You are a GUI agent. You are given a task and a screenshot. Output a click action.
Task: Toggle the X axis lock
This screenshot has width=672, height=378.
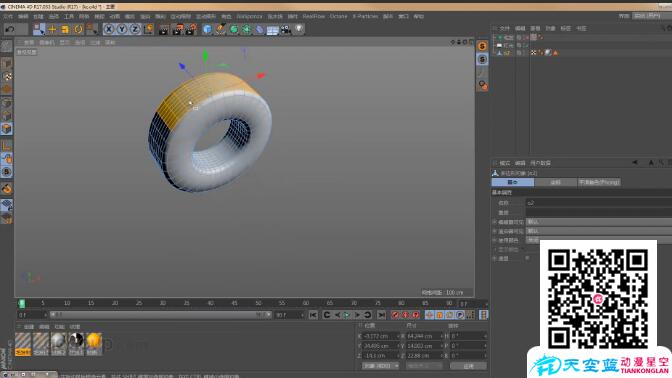click(109, 29)
